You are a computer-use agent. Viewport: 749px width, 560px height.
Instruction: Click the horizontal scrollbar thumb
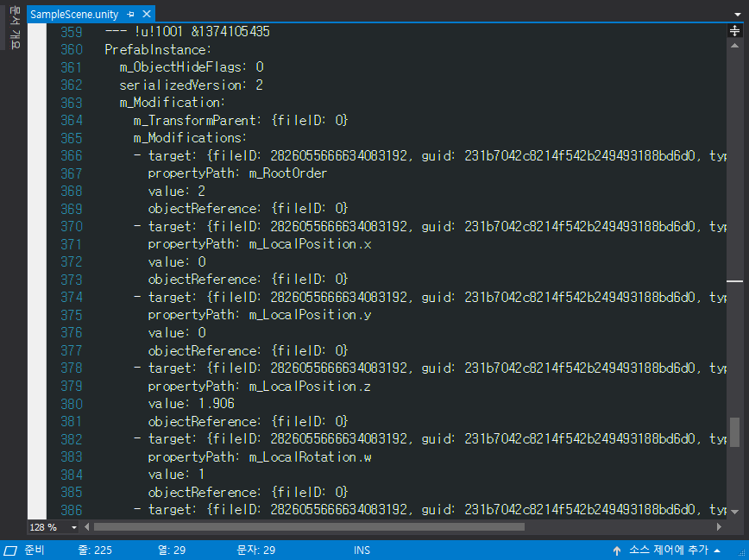click(309, 527)
